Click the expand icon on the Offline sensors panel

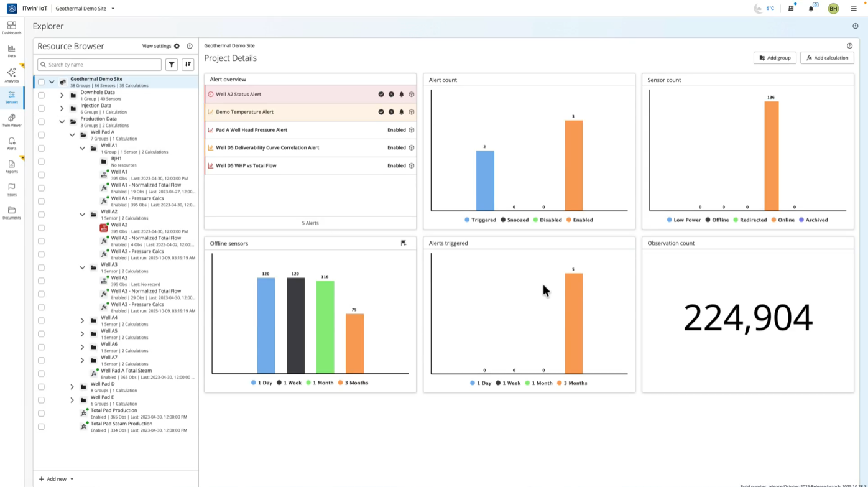click(x=404, y=243)
